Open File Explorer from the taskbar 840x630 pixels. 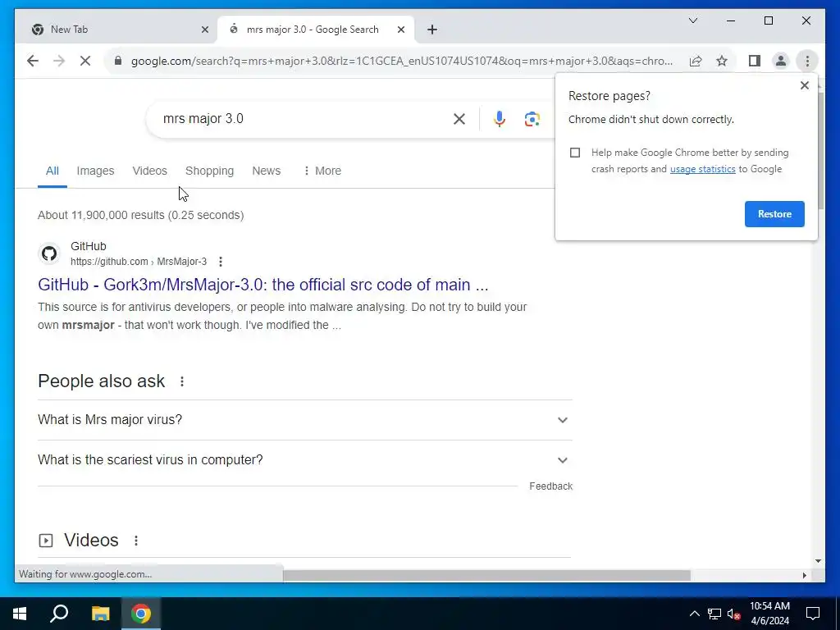coord(100,614)
